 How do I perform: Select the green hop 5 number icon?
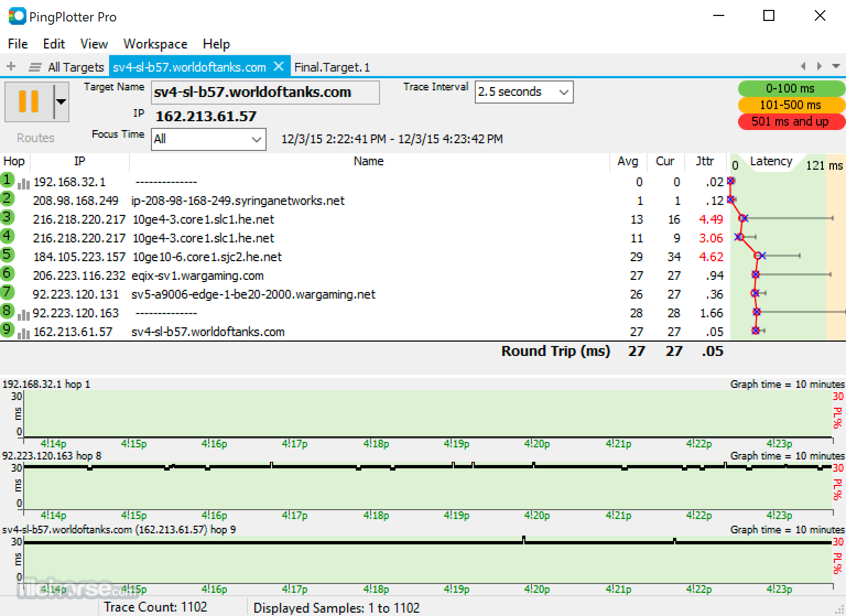[7, 255]
